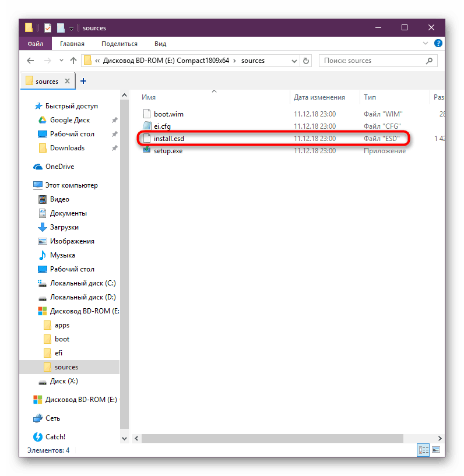Open the Видео folder
The height and width of the screenshot is (476, 464).
coord(59,199)
